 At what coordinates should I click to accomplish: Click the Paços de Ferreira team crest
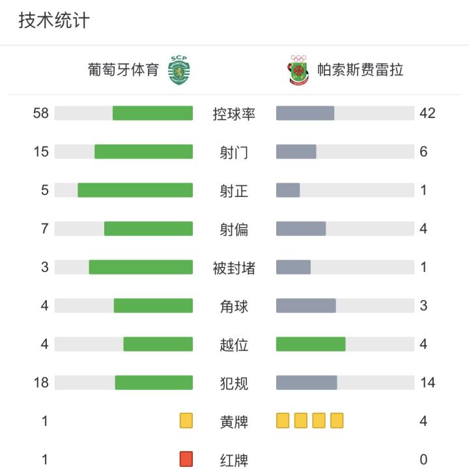(298, 70)
